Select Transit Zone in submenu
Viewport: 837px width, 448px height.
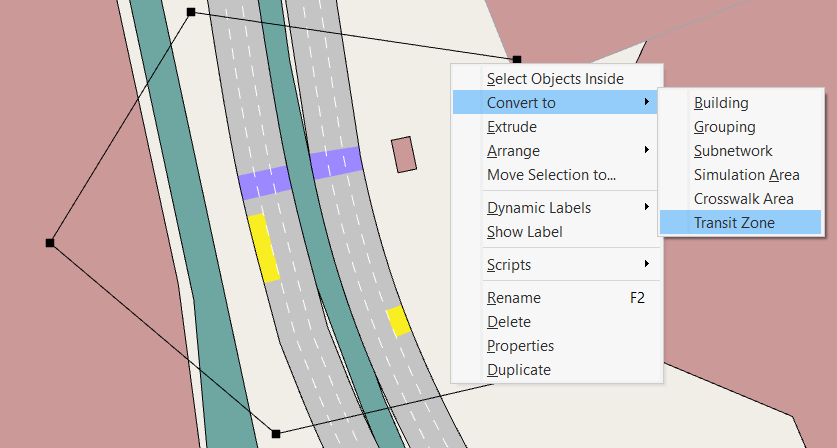(x=734, y=223)
